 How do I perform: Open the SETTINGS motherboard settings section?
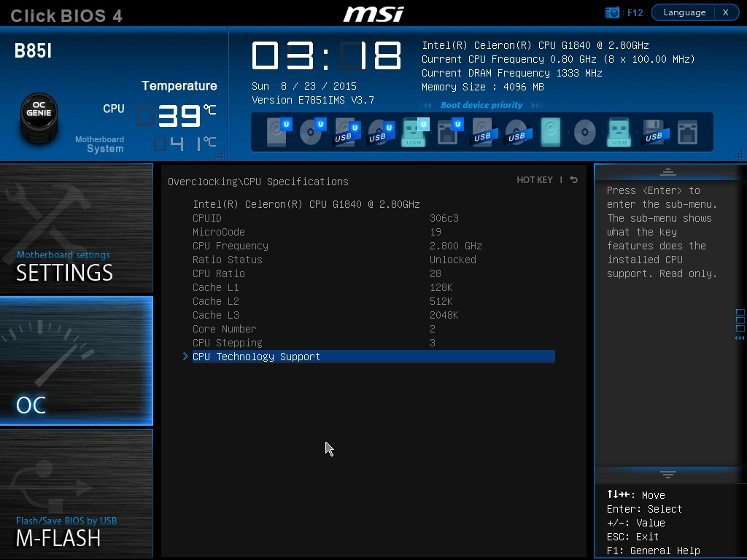point(76,228)
